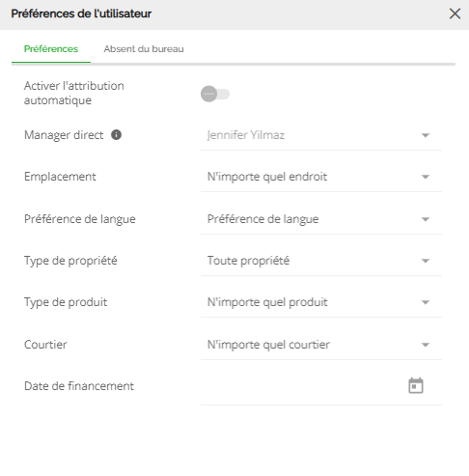Click the info icon beside Manager direct

point(116,135)
